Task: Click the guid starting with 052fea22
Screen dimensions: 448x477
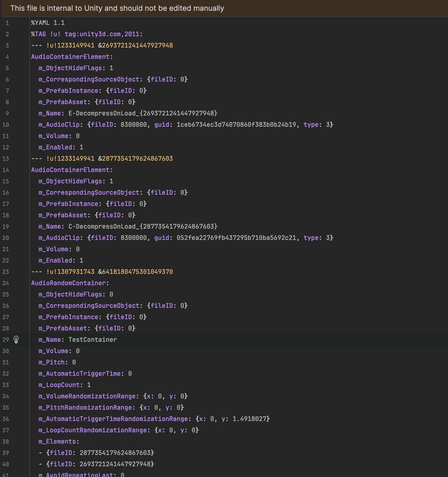Action: coord(236,238)
